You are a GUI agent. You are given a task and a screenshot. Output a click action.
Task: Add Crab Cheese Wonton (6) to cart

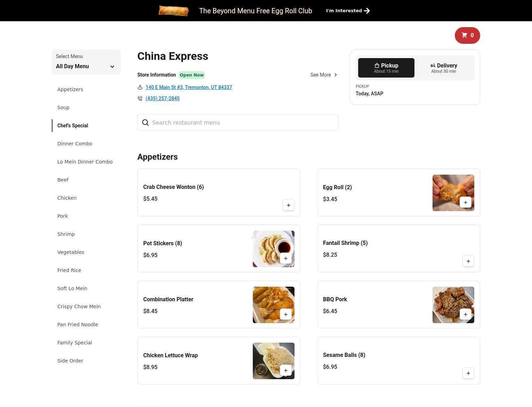click(x=289, y=205)
